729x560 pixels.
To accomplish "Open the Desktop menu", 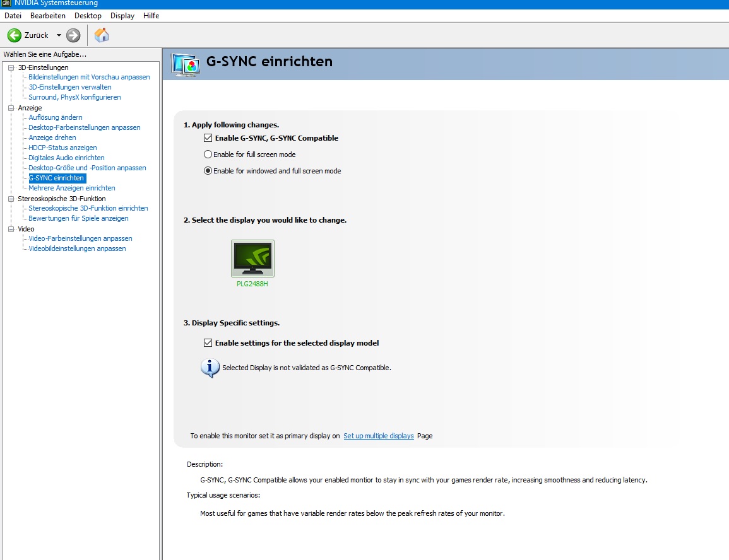I will 88,15.
